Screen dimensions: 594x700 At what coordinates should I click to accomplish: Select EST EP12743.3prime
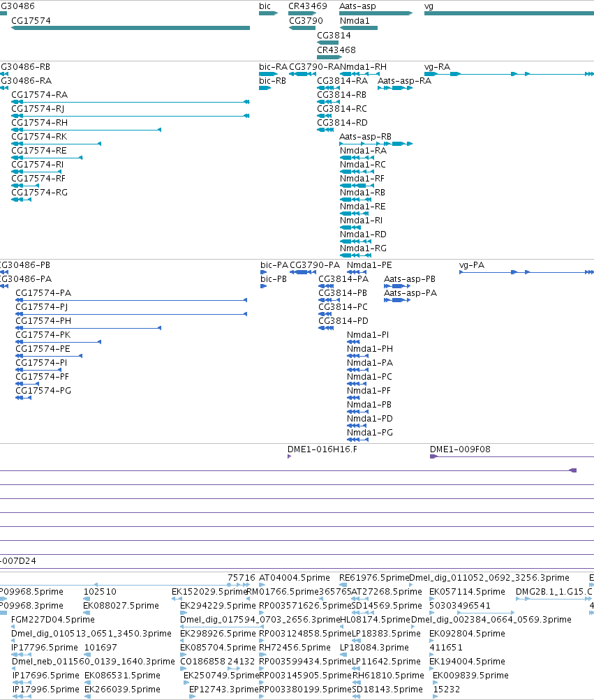pyautogui.click(x=224, y=690)
